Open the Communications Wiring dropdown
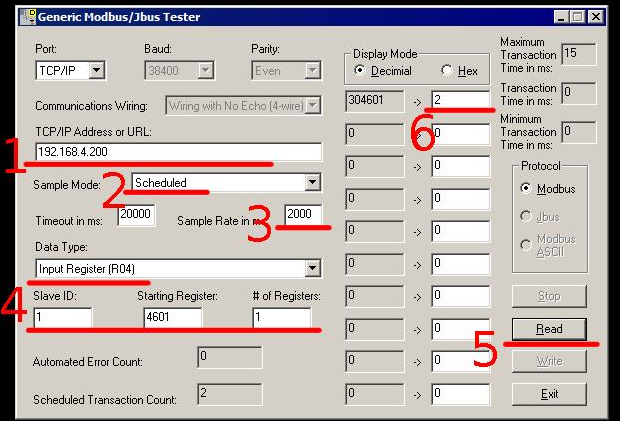This screenshot has height=421, width=620. 244,106
